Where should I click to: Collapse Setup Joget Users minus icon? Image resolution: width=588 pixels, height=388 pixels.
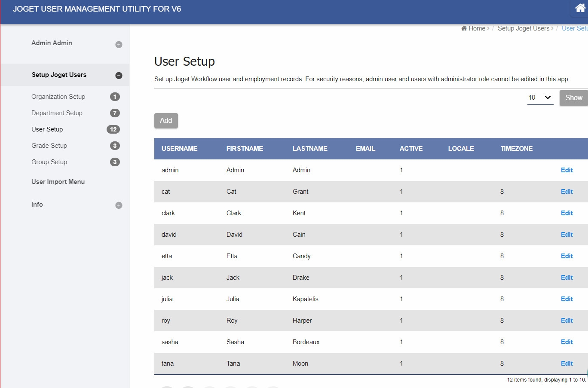(x=119, y=76)
